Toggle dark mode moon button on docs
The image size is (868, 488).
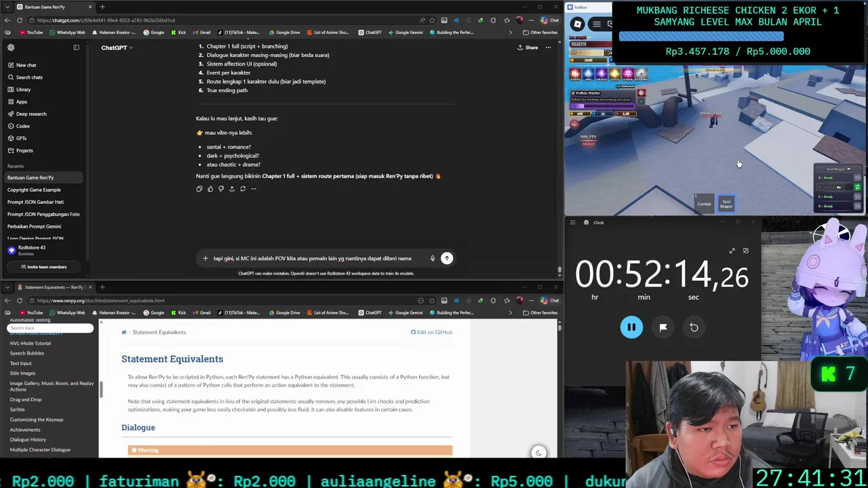click(538, 453)
